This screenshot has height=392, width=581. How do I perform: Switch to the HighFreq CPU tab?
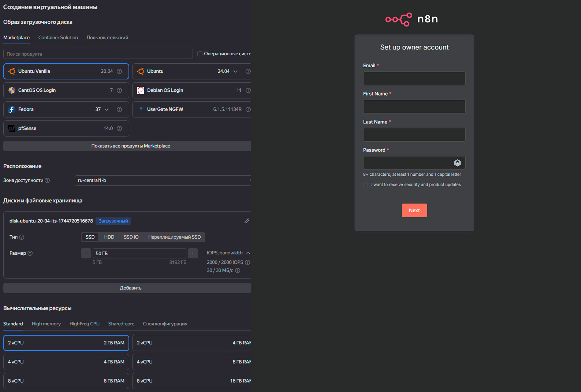pos(85,324)
